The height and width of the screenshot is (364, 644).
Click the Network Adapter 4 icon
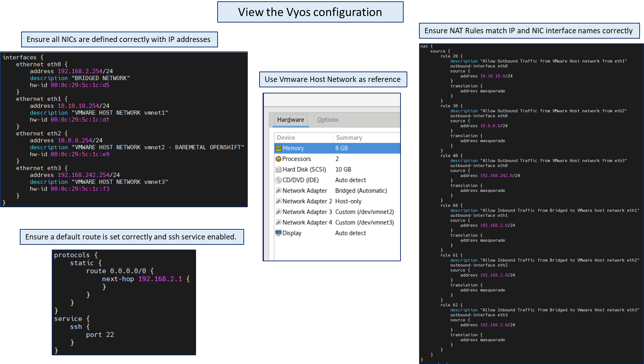(278, 223)
